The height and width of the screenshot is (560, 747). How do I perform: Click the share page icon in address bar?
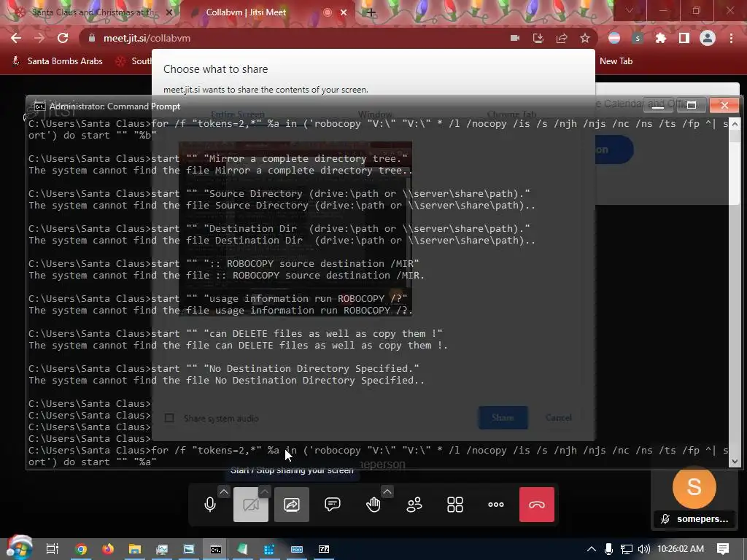pos(562,38)
